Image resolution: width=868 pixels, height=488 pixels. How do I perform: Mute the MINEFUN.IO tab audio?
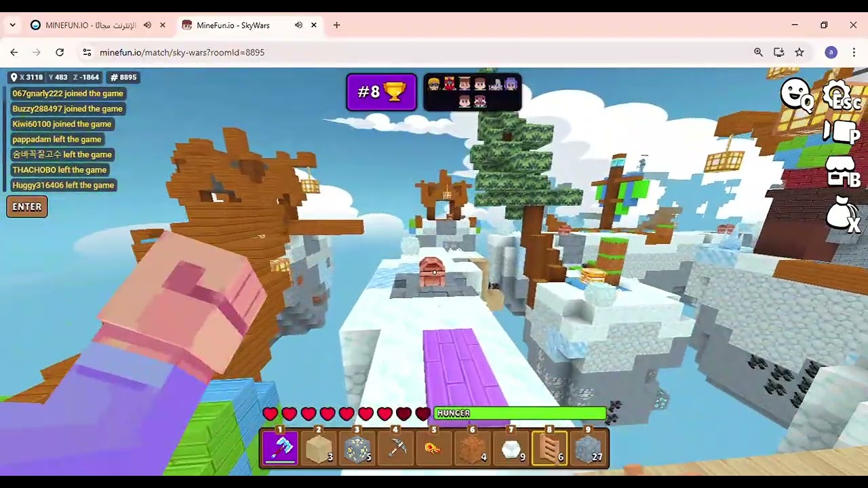click(147, 25)
